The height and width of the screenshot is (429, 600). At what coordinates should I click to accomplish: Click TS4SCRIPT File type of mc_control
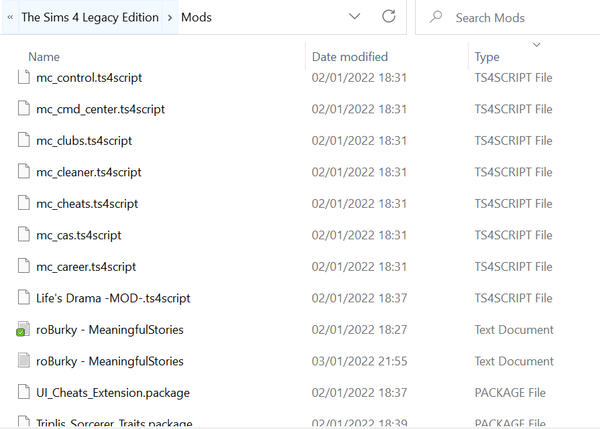click(x=514, y=78)
